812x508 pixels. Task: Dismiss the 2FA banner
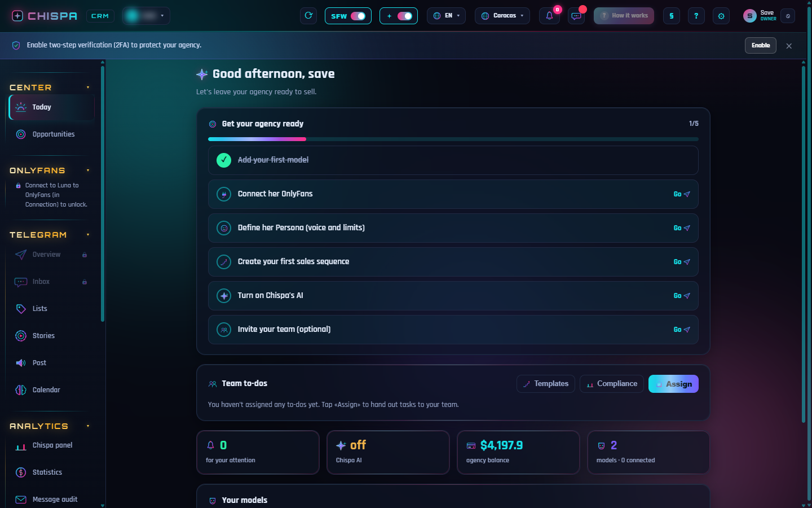(x=789, y=46)
